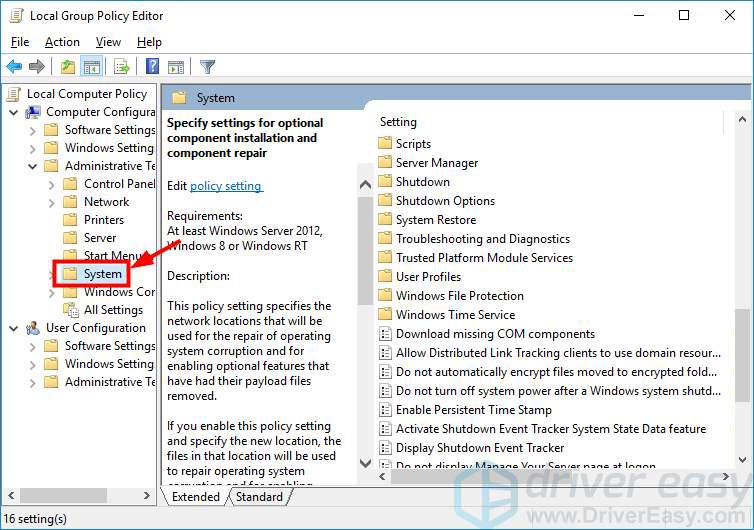The image size is (754, 530).
Task: Click the Back arrow in toolbar
Action: 14,67
